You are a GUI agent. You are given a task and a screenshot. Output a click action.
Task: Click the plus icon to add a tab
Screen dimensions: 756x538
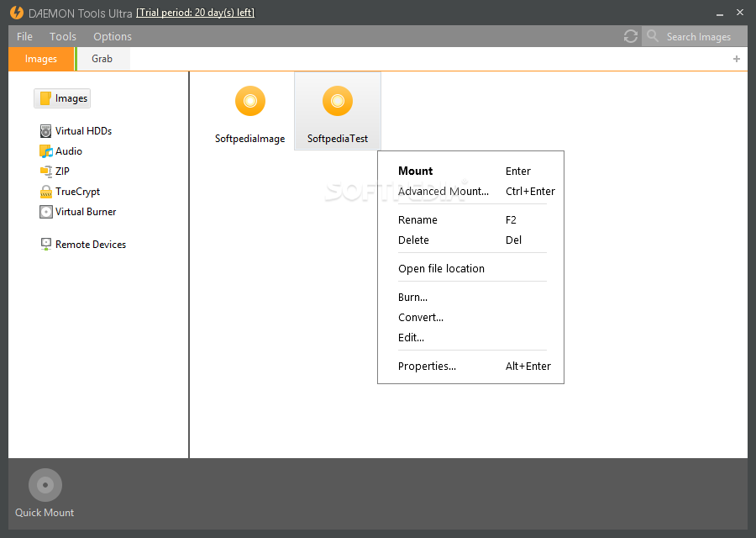pyautogui.click(x=736, y=59)
